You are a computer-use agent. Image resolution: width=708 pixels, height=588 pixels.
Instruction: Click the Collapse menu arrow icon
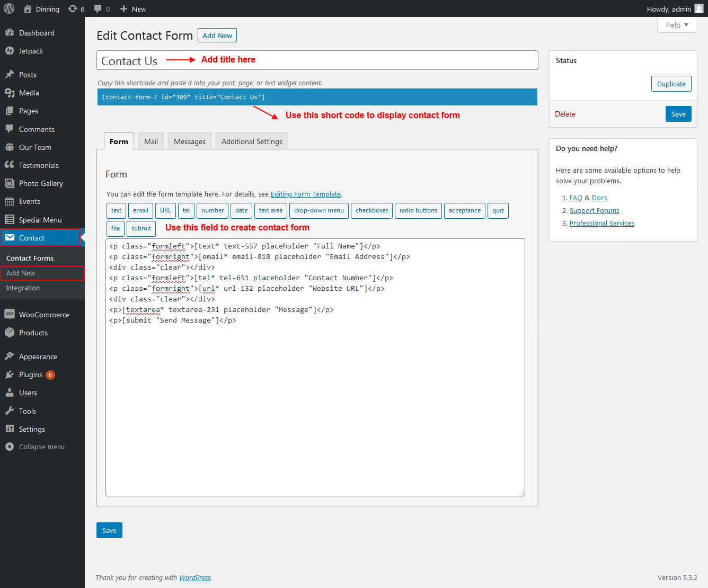pos(10,447)
